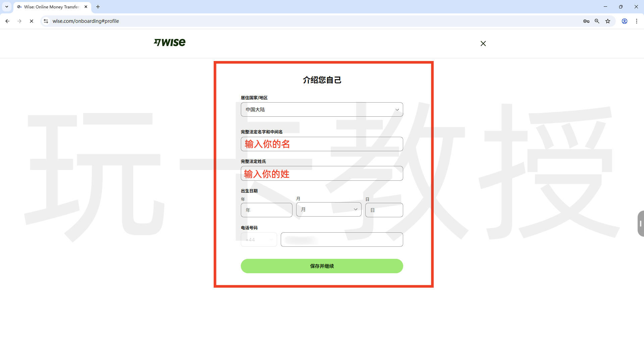Click the zoom magnifier icon in address bar
Image resolution: width=644 pixels, height=346 pixels.
[x=597, y=21]
